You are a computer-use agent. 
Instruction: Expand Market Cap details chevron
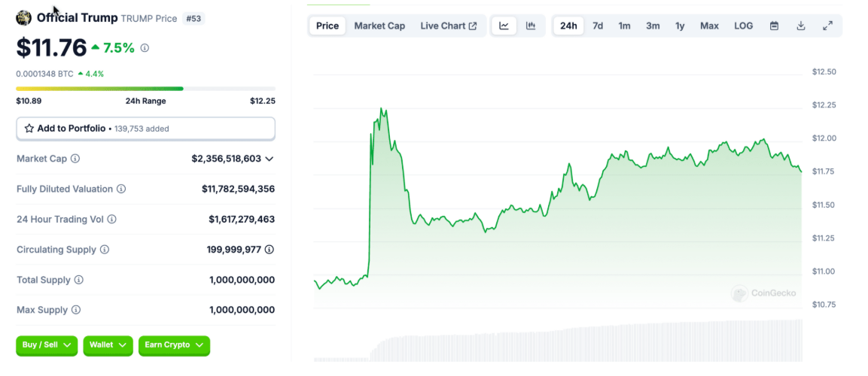coord(269,159)
